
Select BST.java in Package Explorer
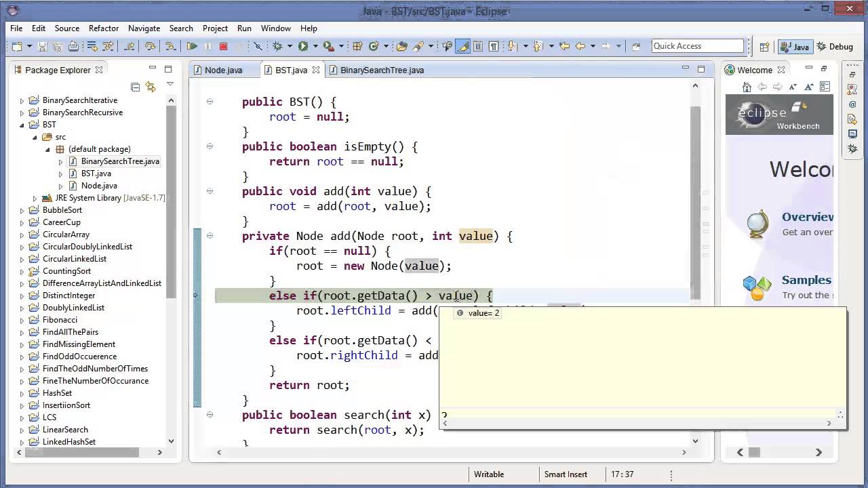click(96, 174)
